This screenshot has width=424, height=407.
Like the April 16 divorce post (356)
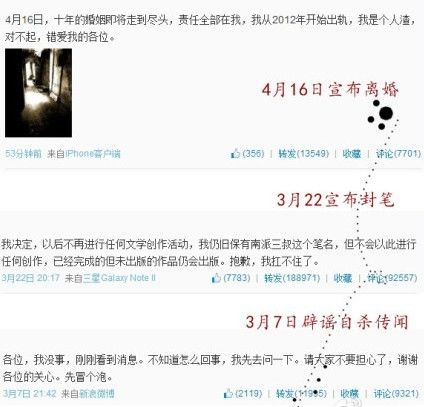pos(247,154)
